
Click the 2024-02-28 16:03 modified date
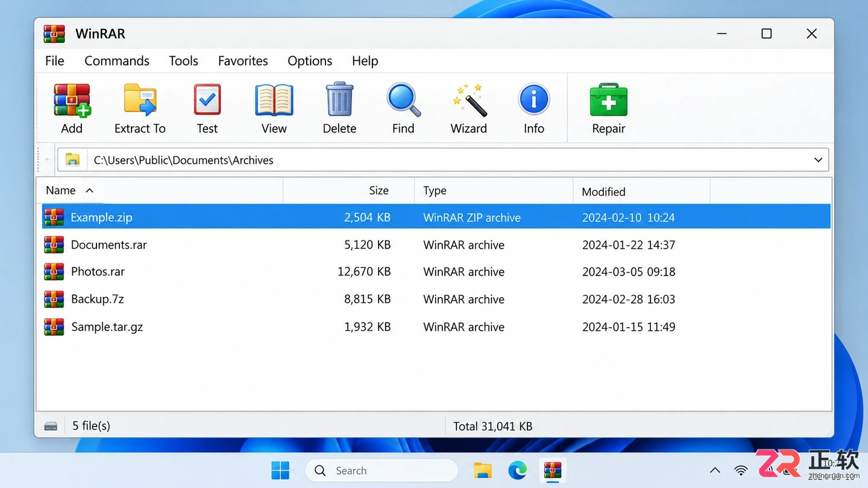tap(629, 299)
